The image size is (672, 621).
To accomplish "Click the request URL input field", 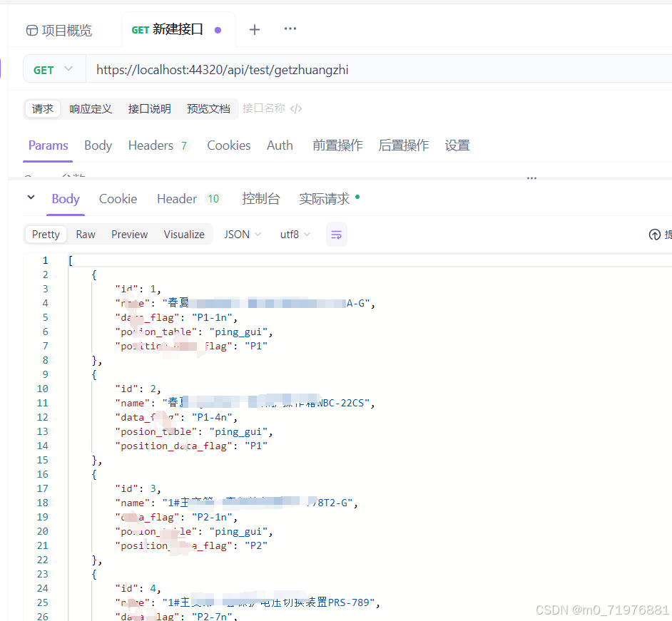I will point(285,69).
